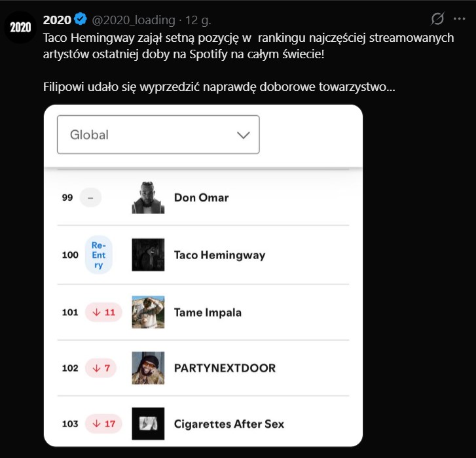Image resolution: width=476 pixels, height=458 pixels.
Task: Click Don Omar artist thumbnail
Action: [x=148, y=197]
